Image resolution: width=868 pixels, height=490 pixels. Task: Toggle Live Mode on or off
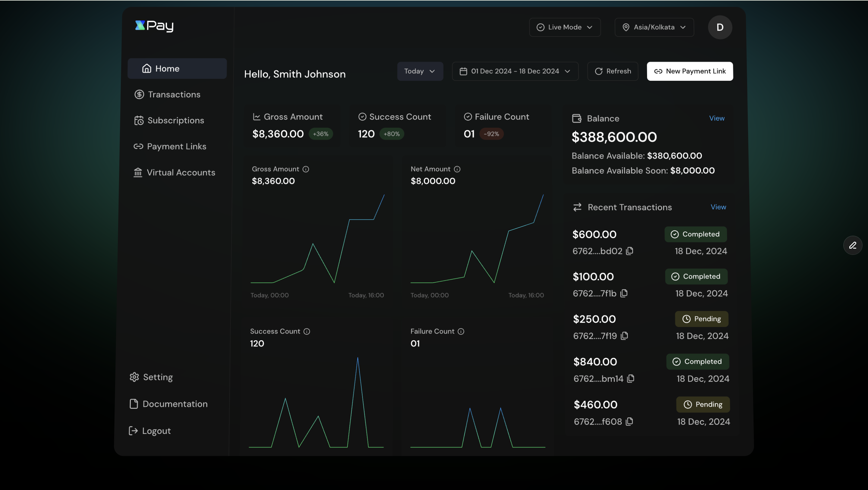(x=565, y=27)
